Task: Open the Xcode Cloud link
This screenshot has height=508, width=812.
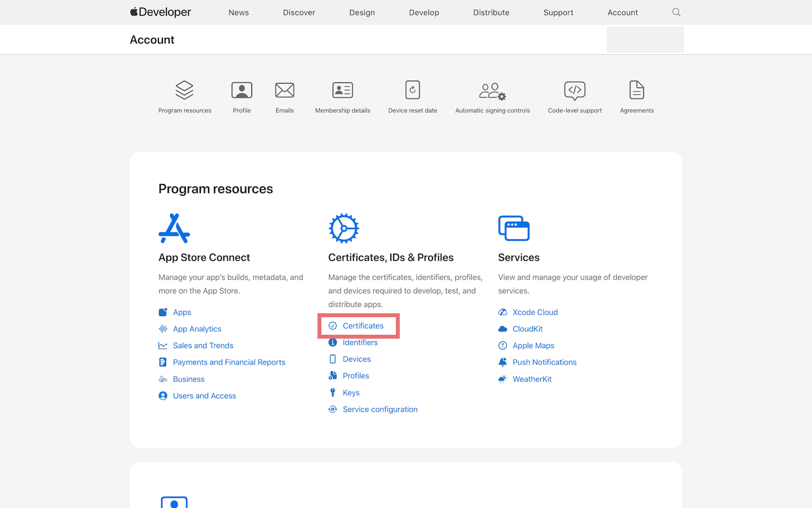Action: (x=535, y=312)
